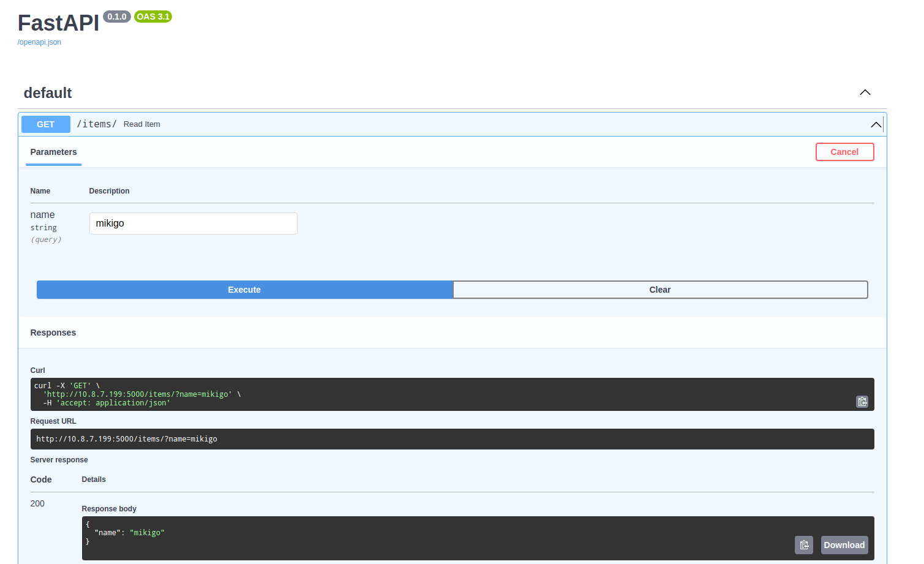Download the response body
This screenshot has height=564, width=924.
(844, 545)
